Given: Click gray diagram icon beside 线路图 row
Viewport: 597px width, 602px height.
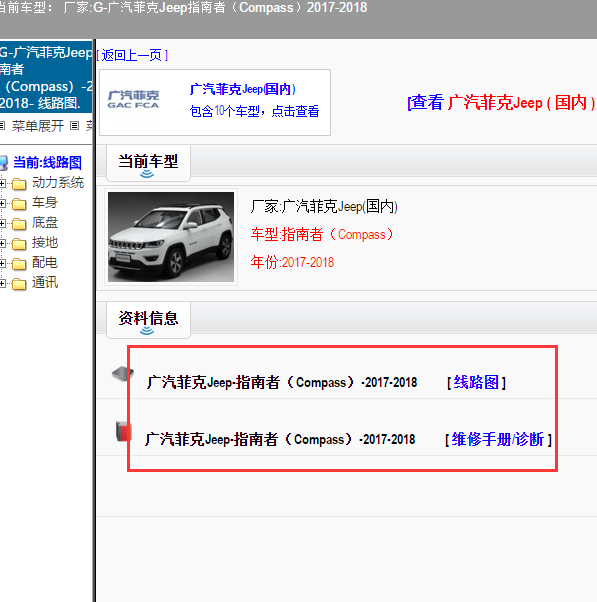Looking at the screenshot, I should (x=123, y=374).
